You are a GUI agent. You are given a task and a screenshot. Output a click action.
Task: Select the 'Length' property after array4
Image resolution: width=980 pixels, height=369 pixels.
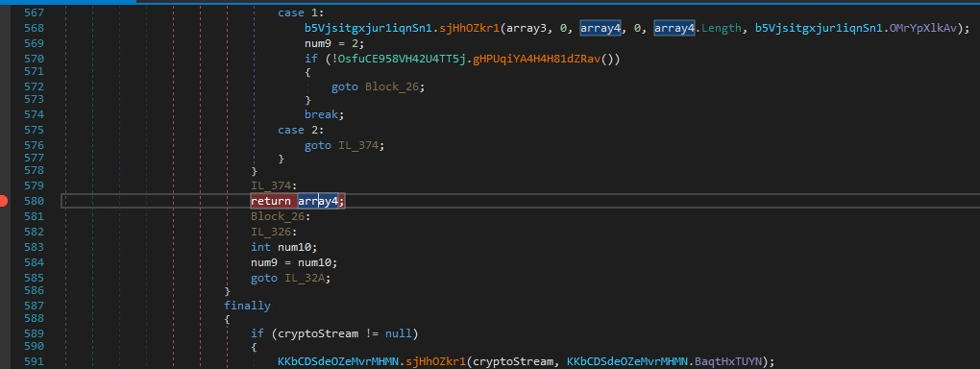click(x=722, y=28)
